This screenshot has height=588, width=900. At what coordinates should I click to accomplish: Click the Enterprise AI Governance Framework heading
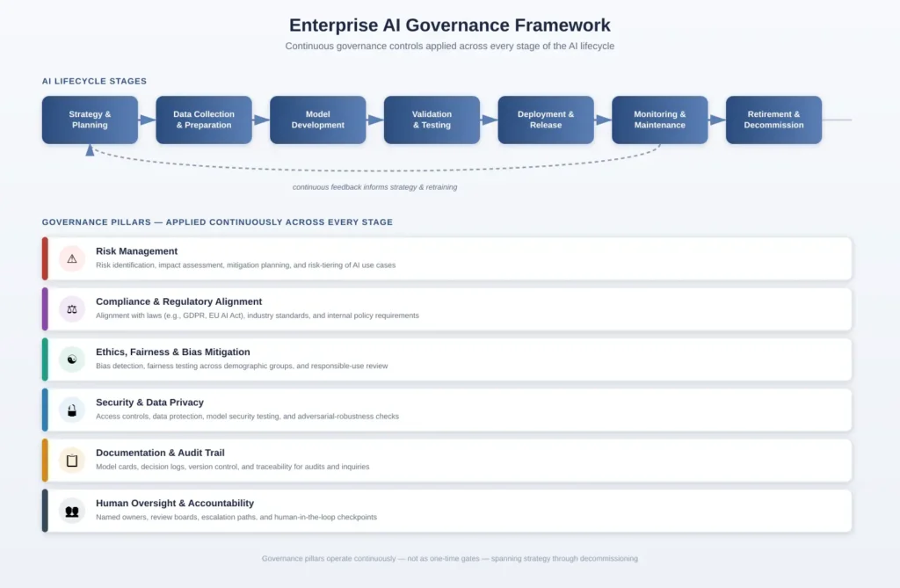pyautogui.click(x=449, y=25)
